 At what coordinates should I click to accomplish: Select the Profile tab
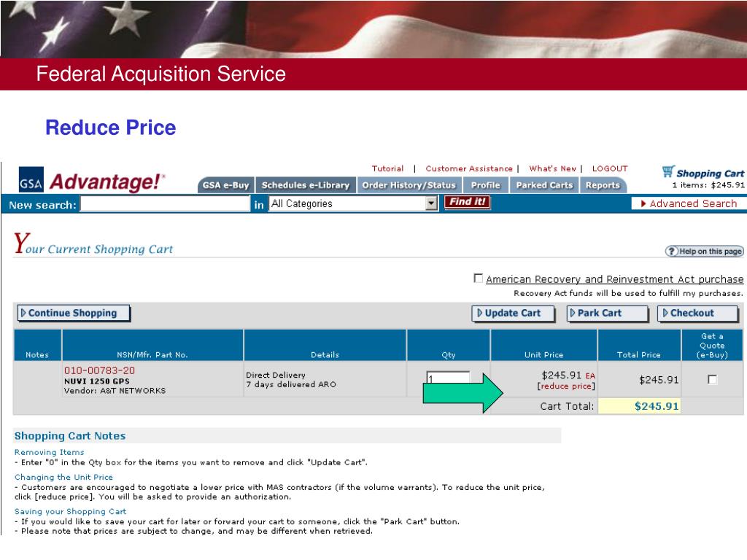point(485,185)
